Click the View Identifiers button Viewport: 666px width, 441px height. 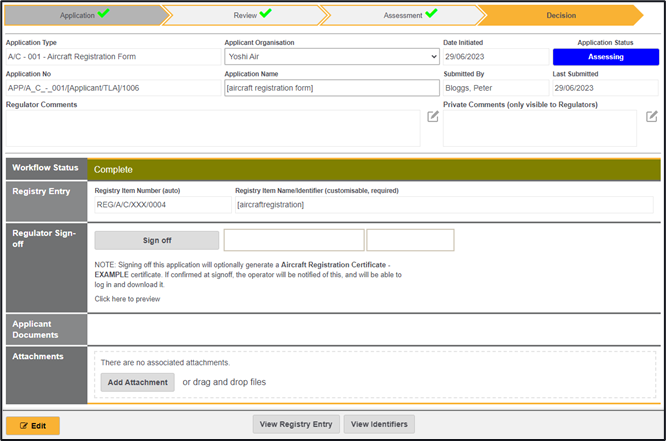coord(379,424)
